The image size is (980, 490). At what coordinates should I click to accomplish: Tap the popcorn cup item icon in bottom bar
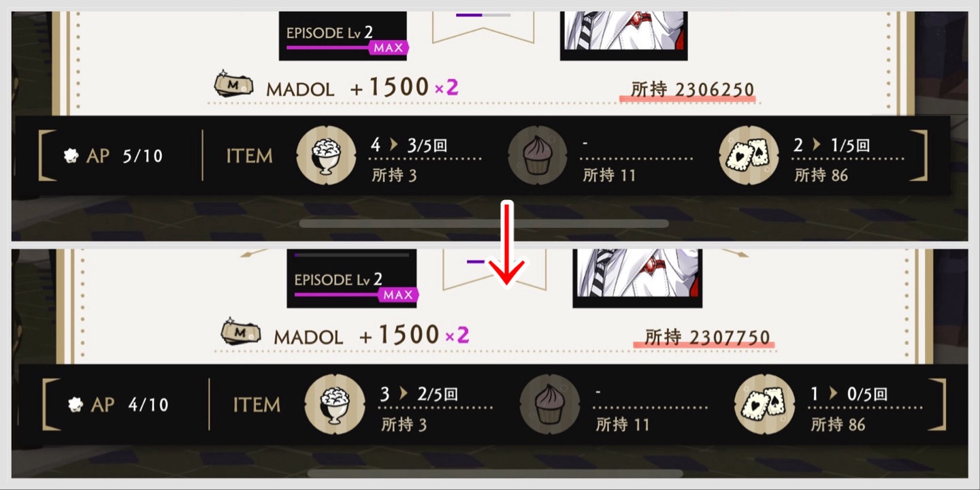pyautogui.click(x=334, y=404)
